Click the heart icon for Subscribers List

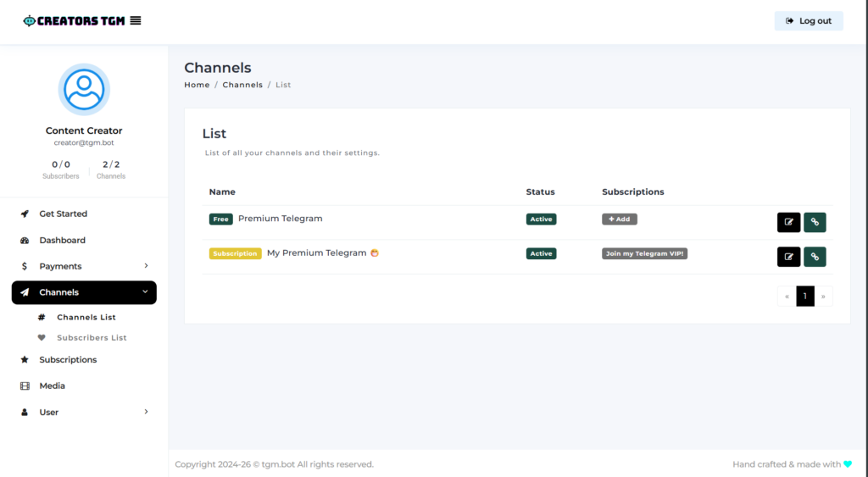click(x=42, y=337)
